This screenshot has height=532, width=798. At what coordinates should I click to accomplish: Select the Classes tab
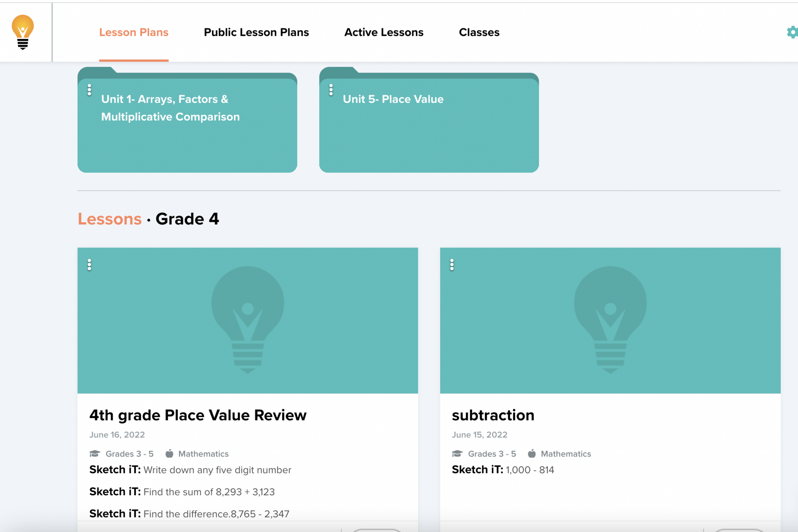point(479,32)
